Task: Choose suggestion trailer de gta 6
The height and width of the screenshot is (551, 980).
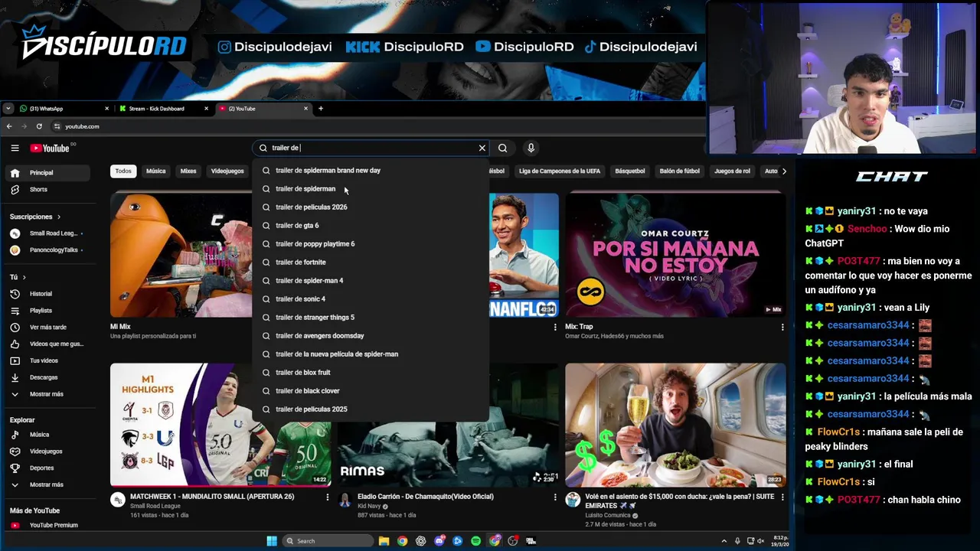Action: (x=371, y=226)
